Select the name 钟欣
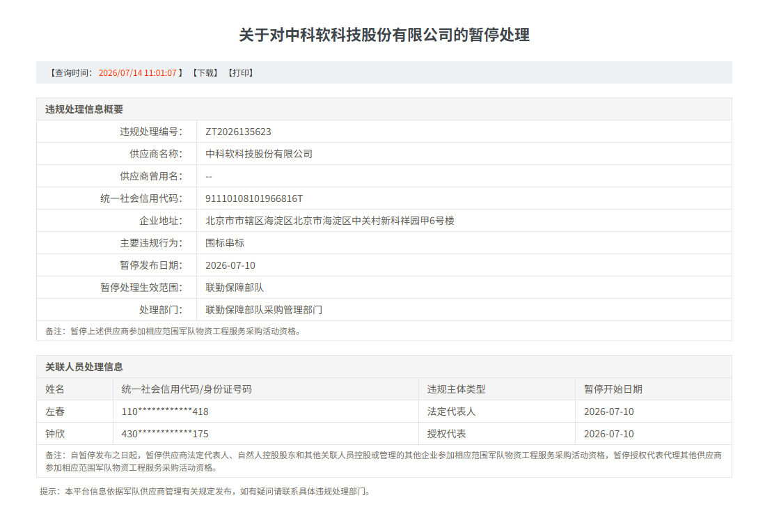The width and height of the screenshot is (772, 532). (x=55, y=434)
